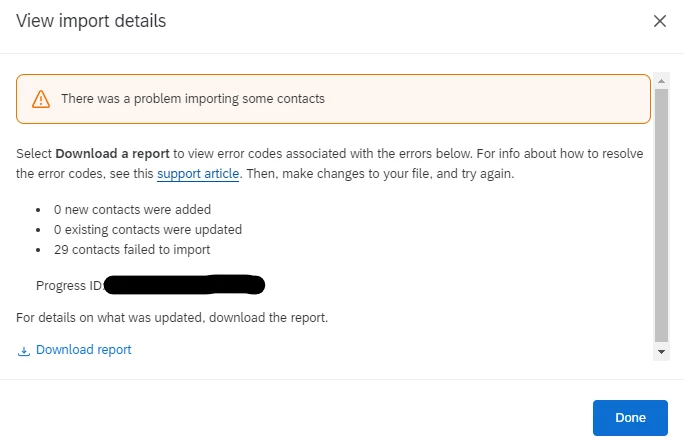Click the problem importing contacts warning banner
This screenshot has width=684, height=448.
333,99
